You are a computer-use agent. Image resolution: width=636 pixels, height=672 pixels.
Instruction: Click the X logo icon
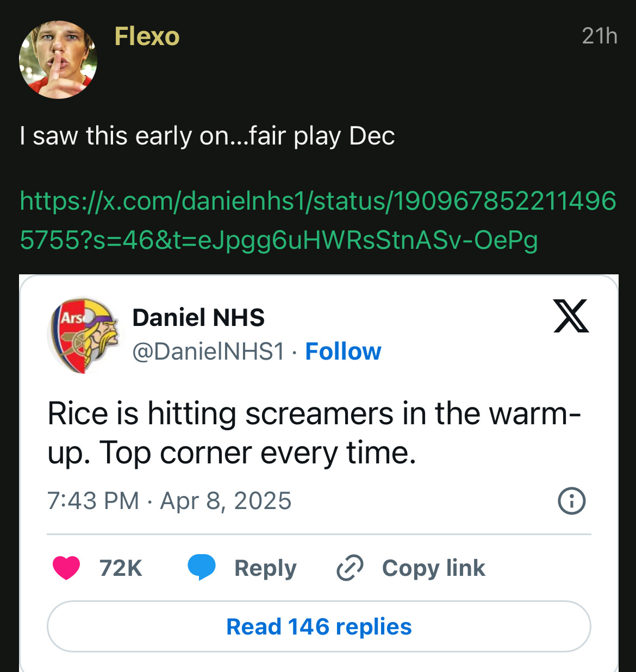[571, 316]
